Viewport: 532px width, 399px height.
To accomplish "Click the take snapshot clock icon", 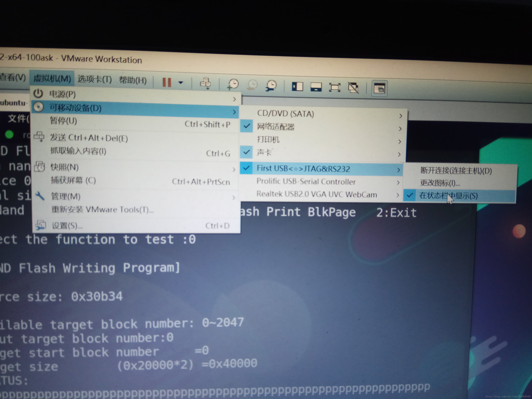I will click(x=233, y=85).
